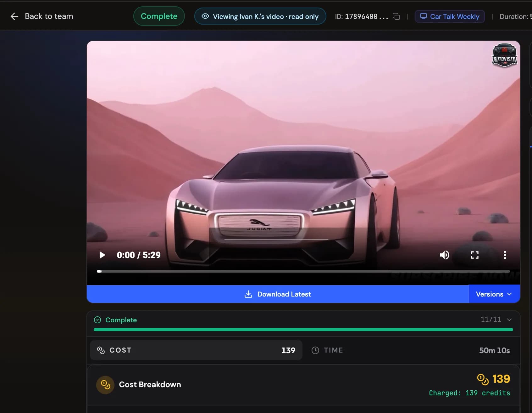Click the Complete status badge at top

[x=159, y=16]
